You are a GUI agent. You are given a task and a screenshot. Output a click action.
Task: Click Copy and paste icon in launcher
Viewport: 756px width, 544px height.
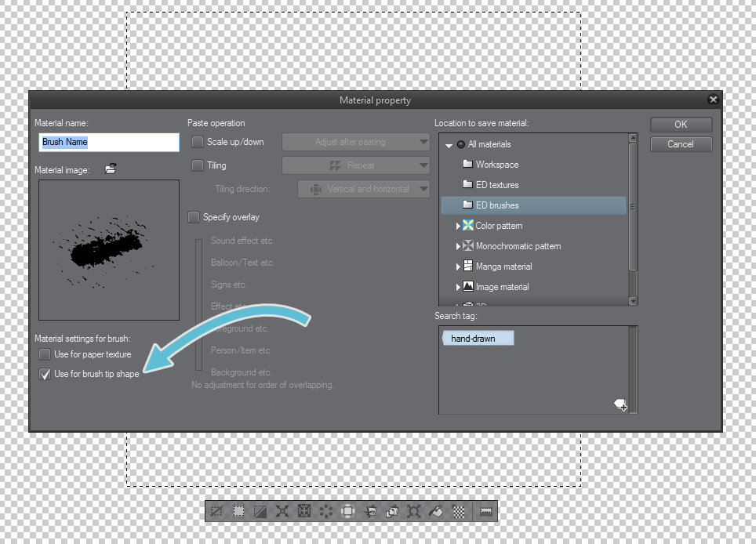coord(391,511)
